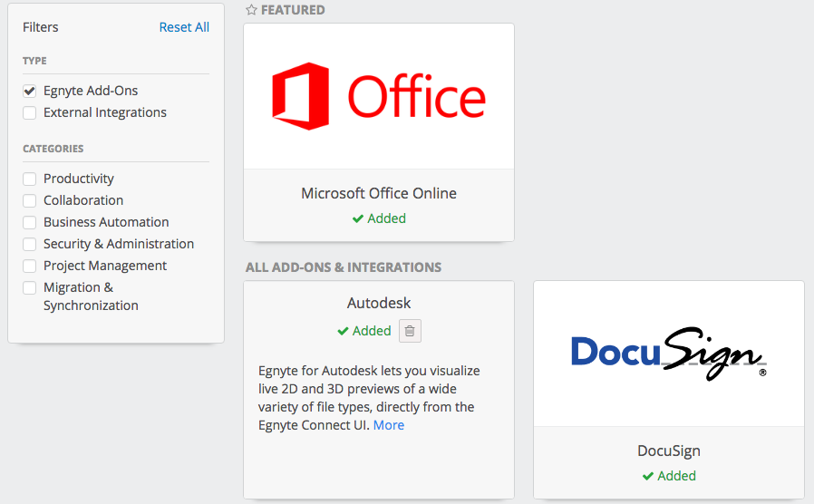Click the trash icon next to Autodesk
Screen dimensions: 814x504
(x=410, y=331)
